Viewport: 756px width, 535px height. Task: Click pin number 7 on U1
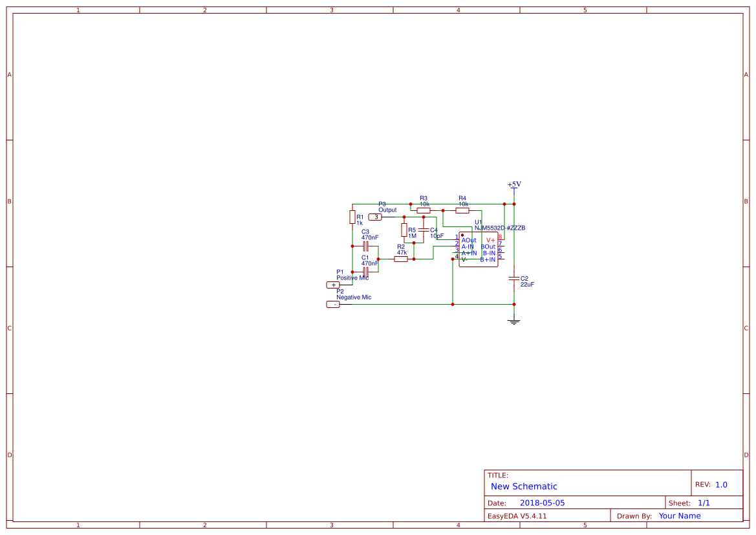point(501,244)
